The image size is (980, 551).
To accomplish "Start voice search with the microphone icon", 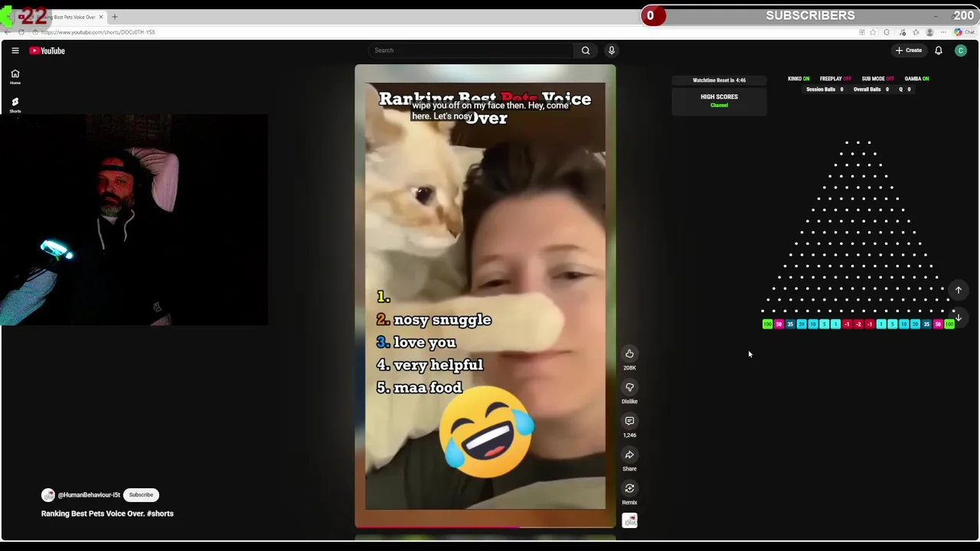I will 612,51.
